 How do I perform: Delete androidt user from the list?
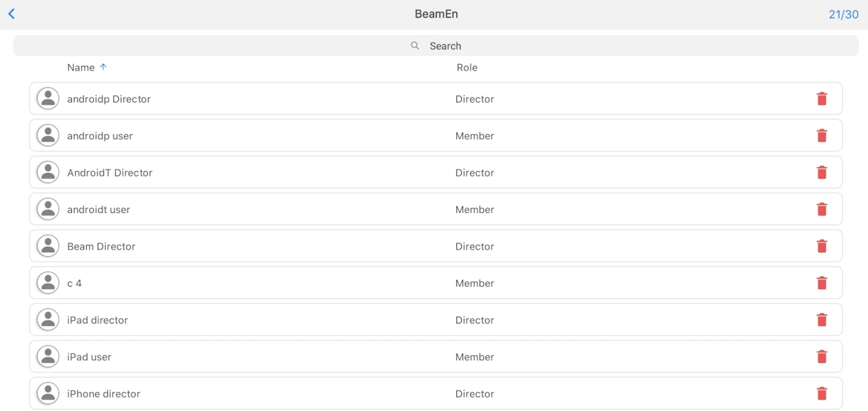822,210
